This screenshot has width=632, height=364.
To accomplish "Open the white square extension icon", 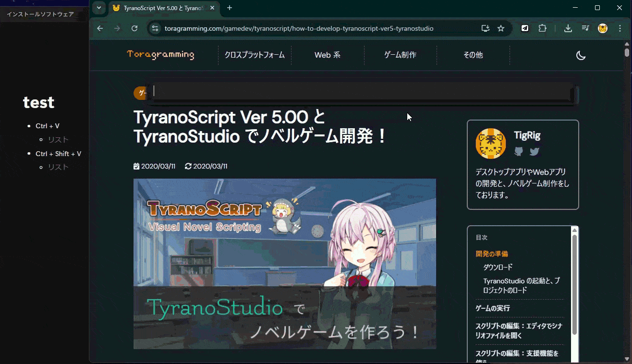I will pos(525,28).
